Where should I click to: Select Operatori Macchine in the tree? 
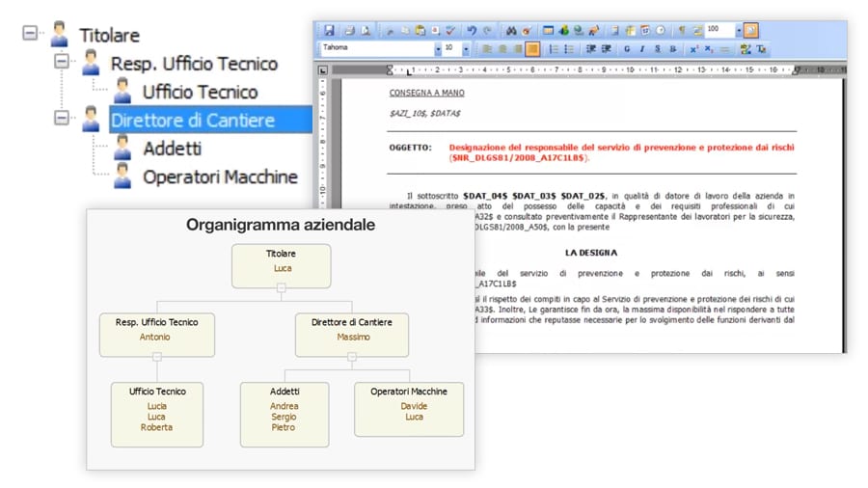220,176
